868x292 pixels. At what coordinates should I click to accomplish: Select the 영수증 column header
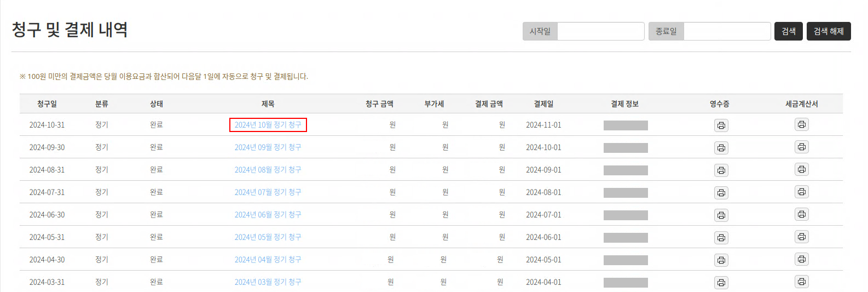click(720, 104)
